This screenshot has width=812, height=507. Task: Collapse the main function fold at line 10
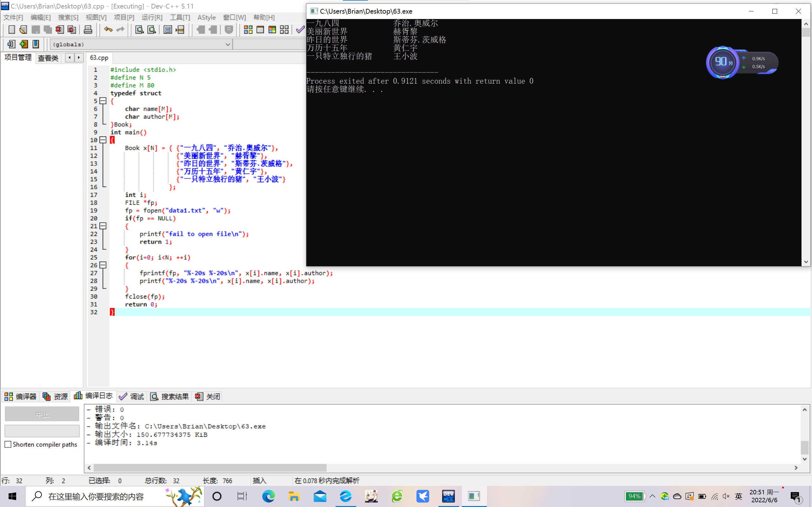point(103,140)
